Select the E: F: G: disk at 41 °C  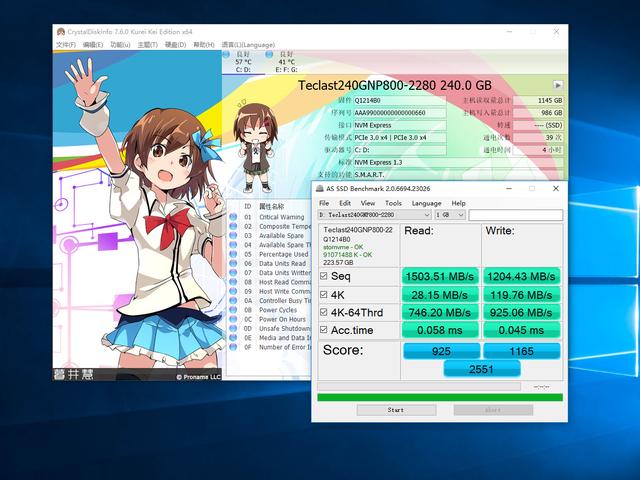point(286,62)
